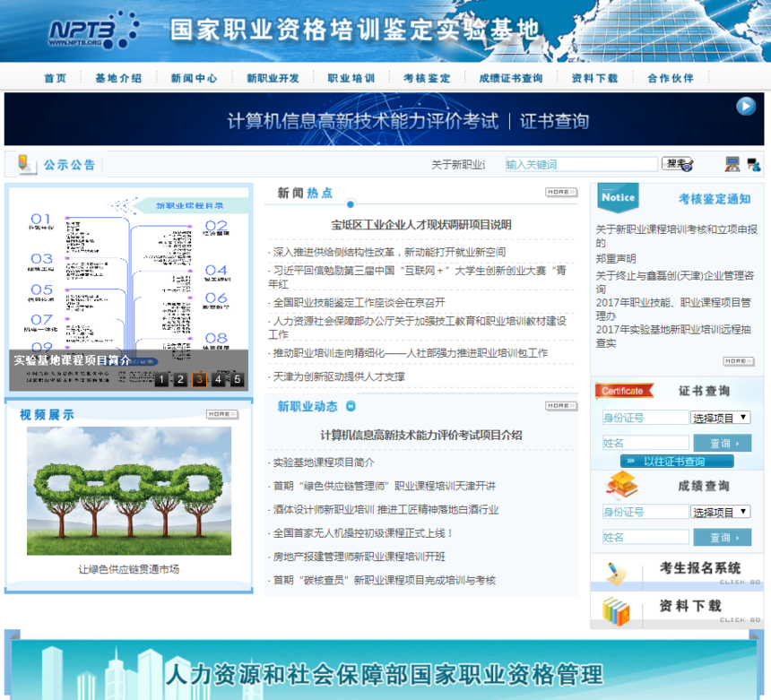Open news 天津为创新驱动提供人才支撑

(x=339, y=376)
